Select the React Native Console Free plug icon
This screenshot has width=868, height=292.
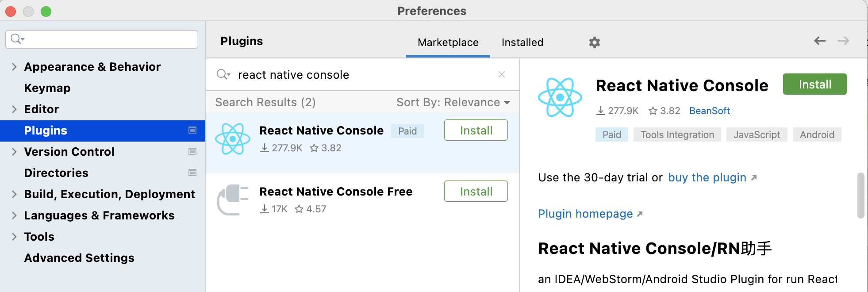pyautogui.click(x=233, y=200)
